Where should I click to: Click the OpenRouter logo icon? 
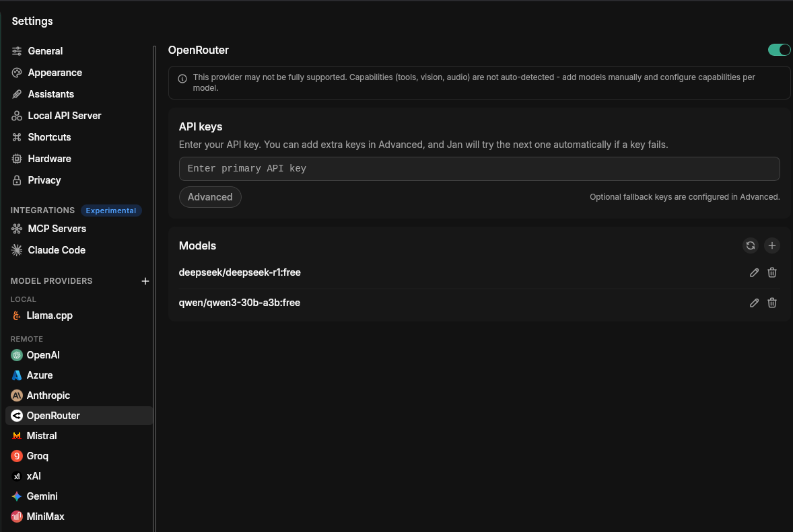click(x=17, y=416)
